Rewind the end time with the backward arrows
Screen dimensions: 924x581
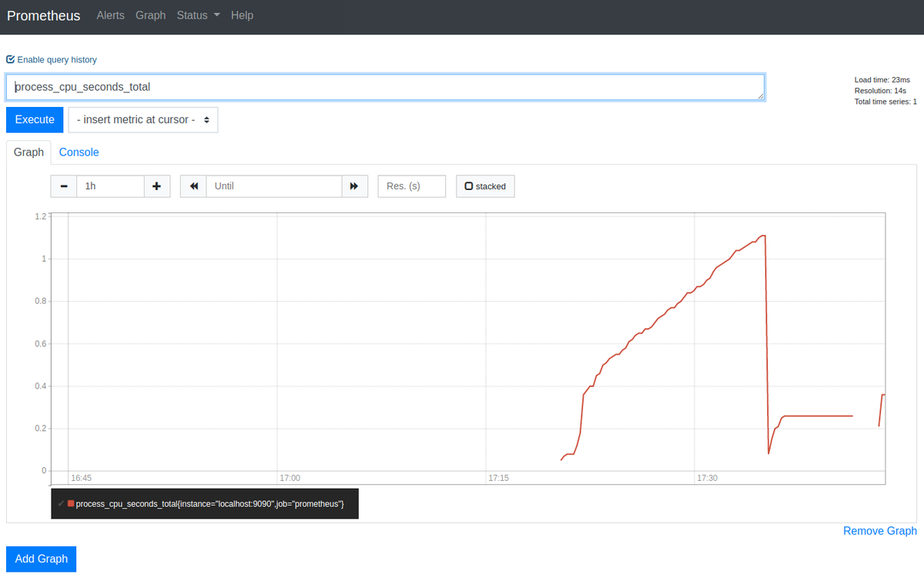(x=193, y=186)
